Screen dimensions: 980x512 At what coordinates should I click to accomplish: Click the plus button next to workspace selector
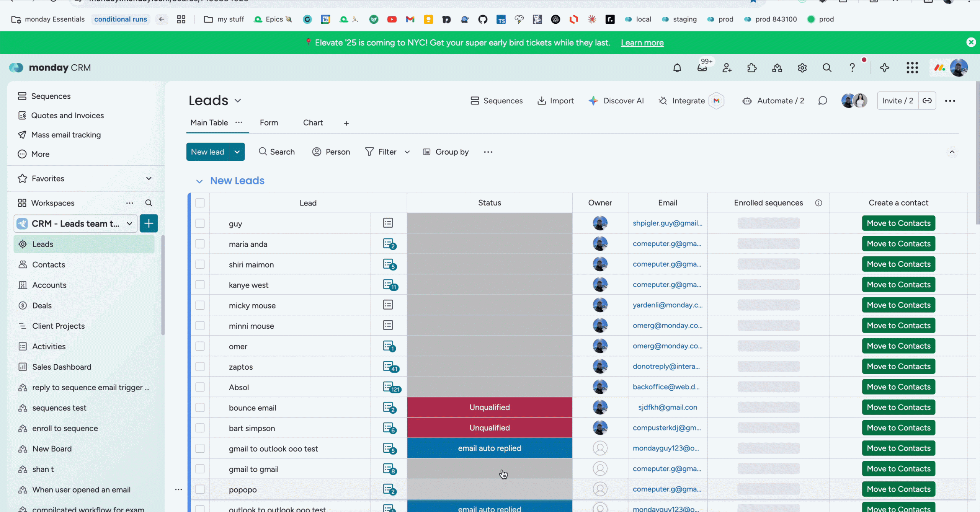(x=149, y=223)
